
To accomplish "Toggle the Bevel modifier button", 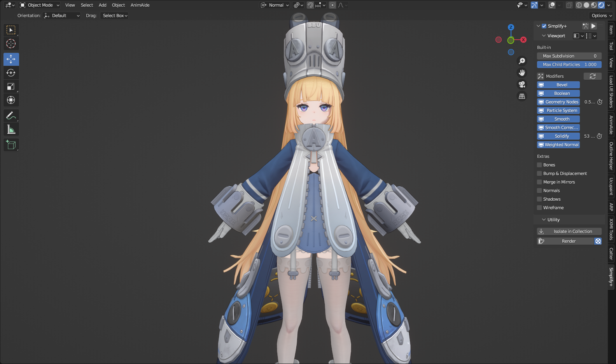I will point(558,85).
